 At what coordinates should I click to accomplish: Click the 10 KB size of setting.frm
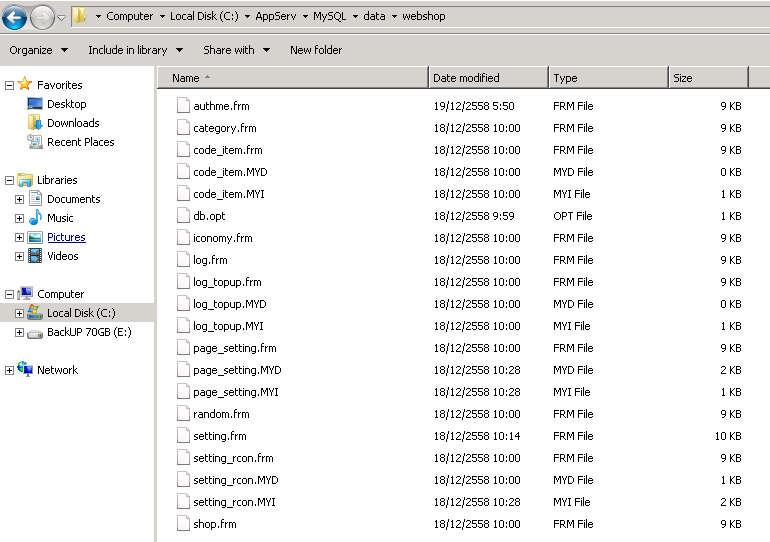click(728, 436)
